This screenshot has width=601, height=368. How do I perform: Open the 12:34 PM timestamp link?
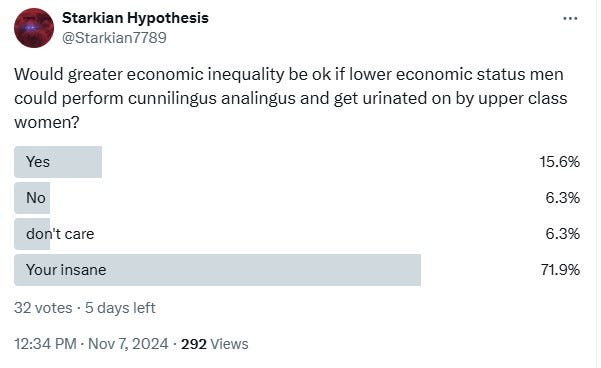[45, 344]
